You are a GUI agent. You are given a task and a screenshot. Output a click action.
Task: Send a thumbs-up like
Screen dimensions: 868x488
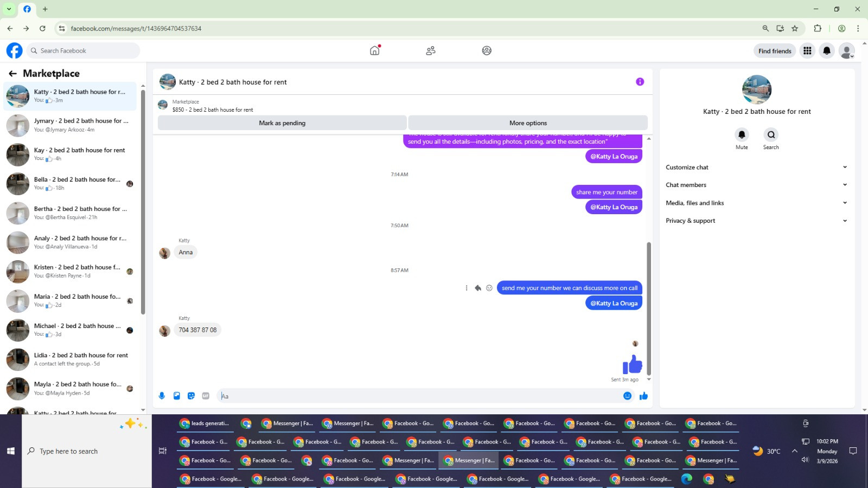644,396
